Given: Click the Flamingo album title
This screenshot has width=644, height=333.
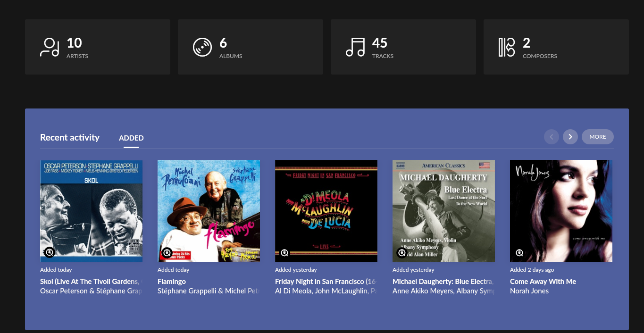Looking at the screenshot, I should 172,282.
